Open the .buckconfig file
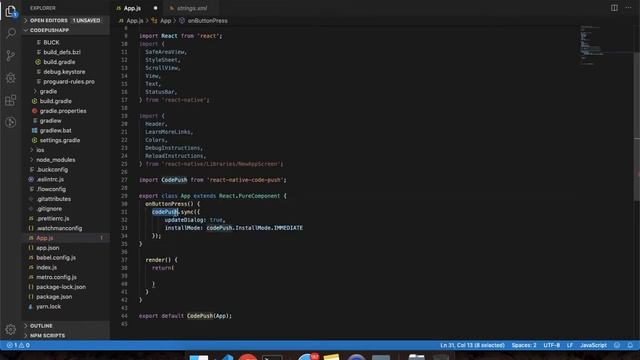The height and width of the screenshot is (360, 640). pyautogui.click(x=52, y=170)
